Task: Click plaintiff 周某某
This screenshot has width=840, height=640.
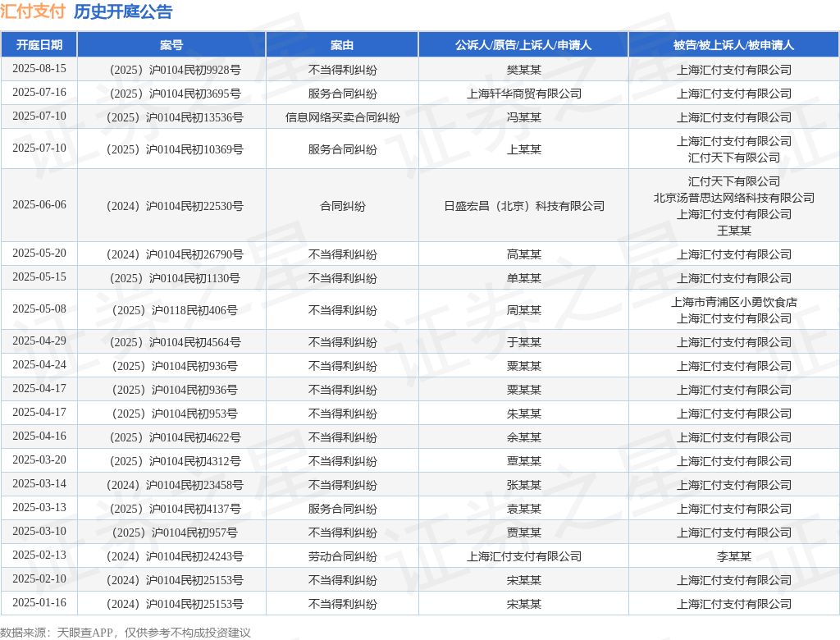Action: point(524,310)
